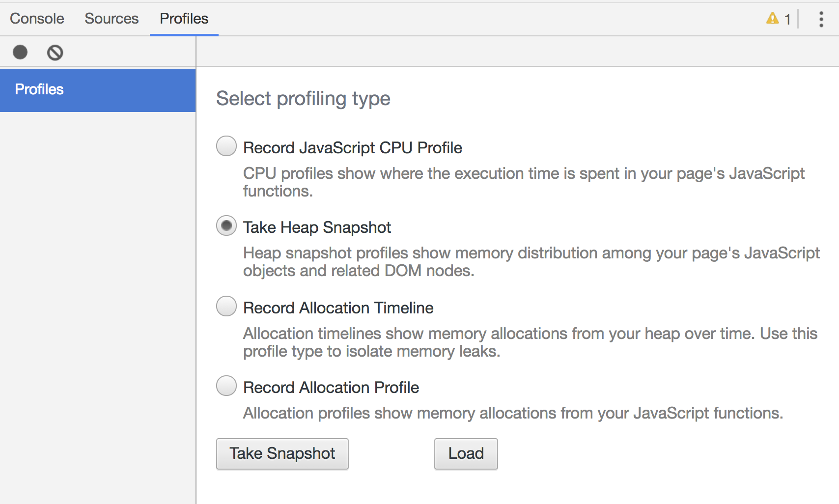The image size is (839, 504).
Task: Choose the Take Heap Snapshot radio button
Action: (226, 226)
